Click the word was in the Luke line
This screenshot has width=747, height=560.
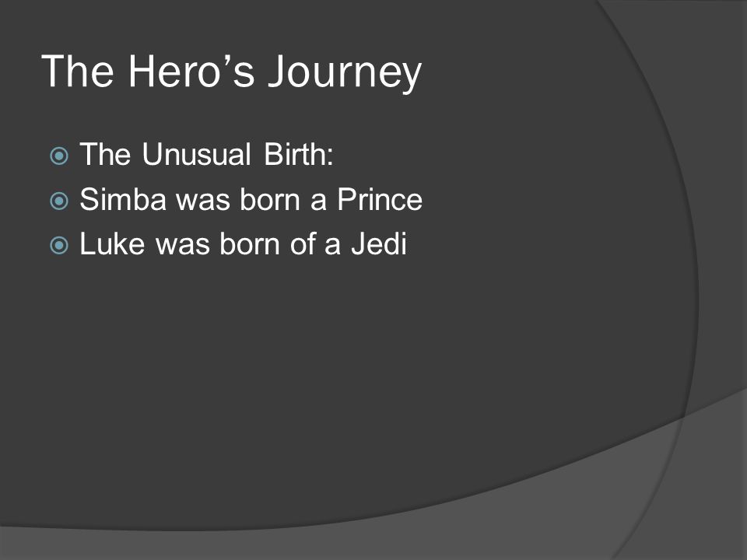(183, 246)
